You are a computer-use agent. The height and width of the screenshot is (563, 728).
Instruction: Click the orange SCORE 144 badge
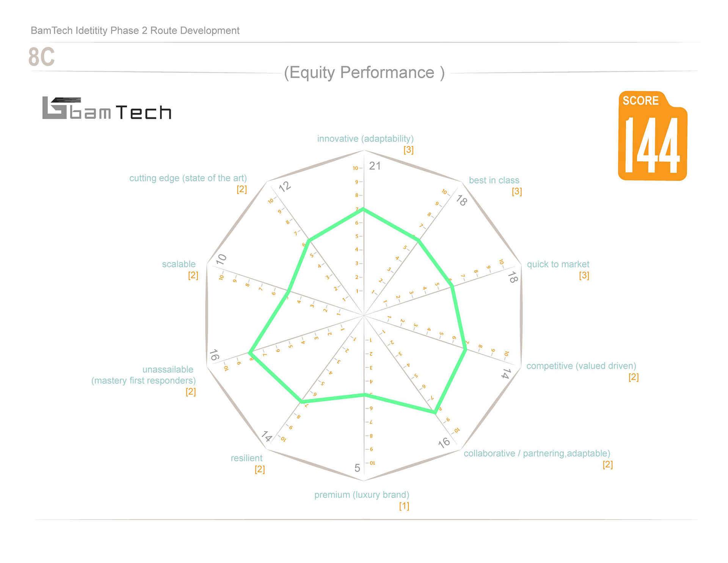[x=652, y=136]
